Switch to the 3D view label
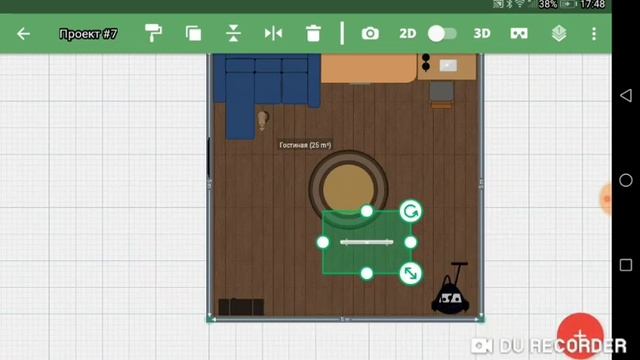This screenshot has height=360, width=640. pyautogui.click(x=482, y=33)
